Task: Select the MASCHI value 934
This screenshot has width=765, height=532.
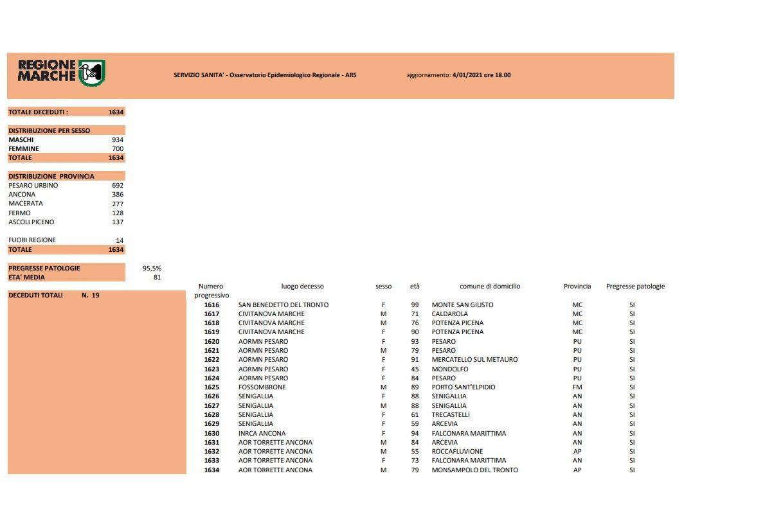Action: [x=118, y=140]
